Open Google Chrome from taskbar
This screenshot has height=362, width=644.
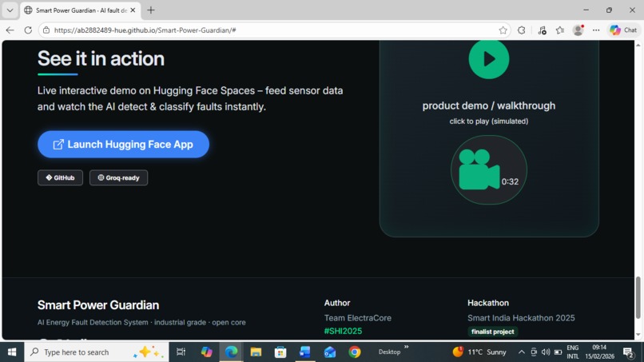pos(355,352)
